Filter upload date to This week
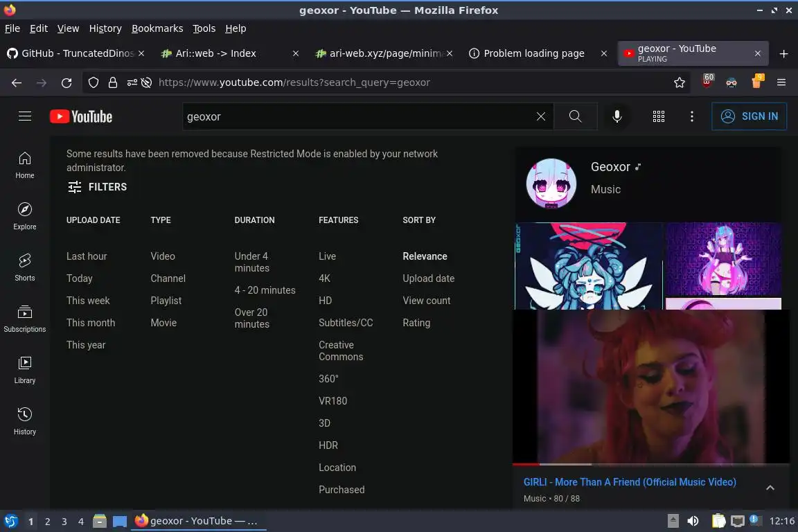The width and height of the screenshot is (798, 532). pos(88,301)
